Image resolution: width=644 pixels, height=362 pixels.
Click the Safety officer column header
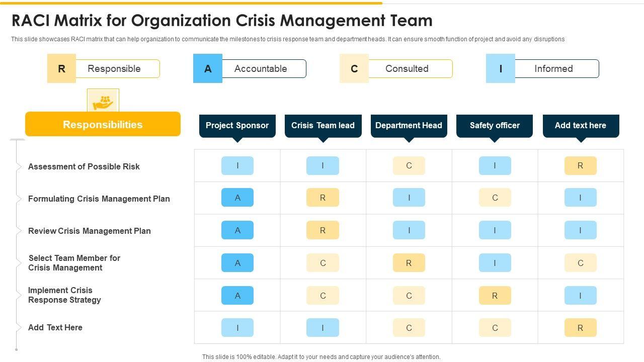coord(495,126)
